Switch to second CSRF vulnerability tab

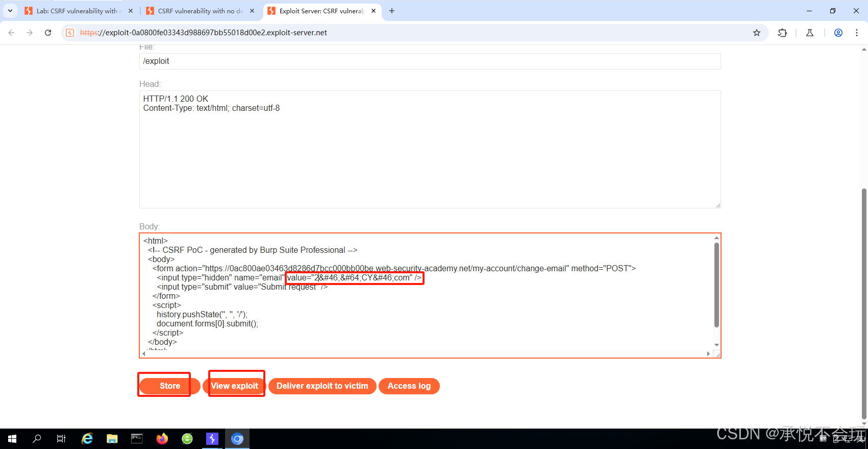[199, 11]
